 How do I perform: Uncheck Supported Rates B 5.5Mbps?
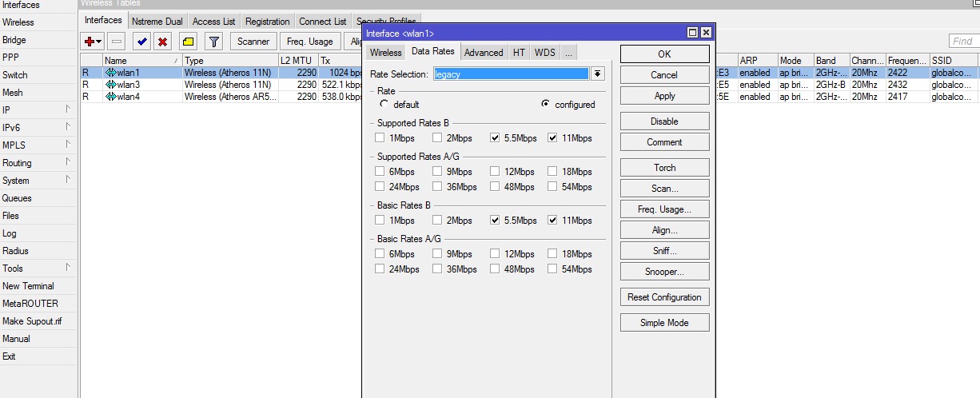pyautogui.click(x=495, y=138)
